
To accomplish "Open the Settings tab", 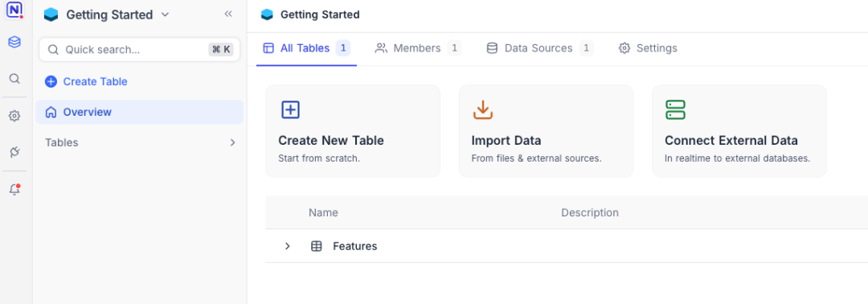I will 648,48.
